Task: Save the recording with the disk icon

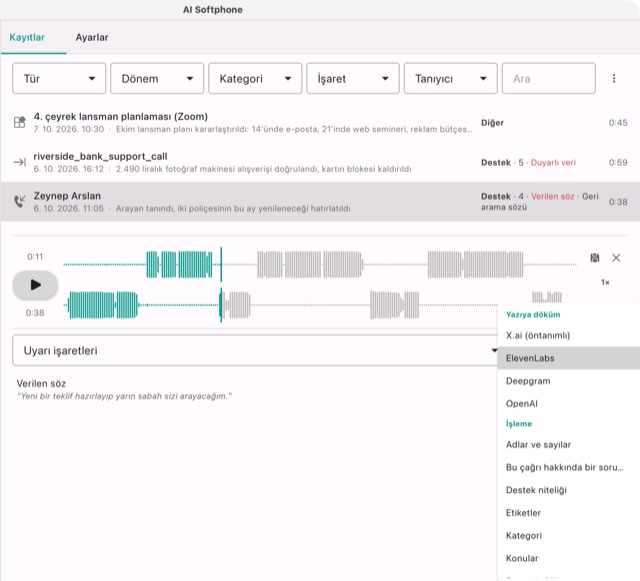Action: (595, 258)
